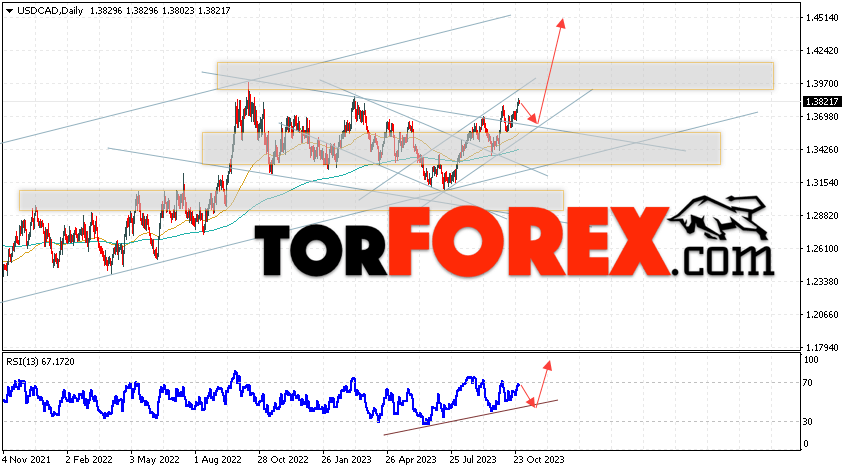This screenshot has width=846, height=471.
Task: Click price axis value 1.34260
Action: pos(822,149)
